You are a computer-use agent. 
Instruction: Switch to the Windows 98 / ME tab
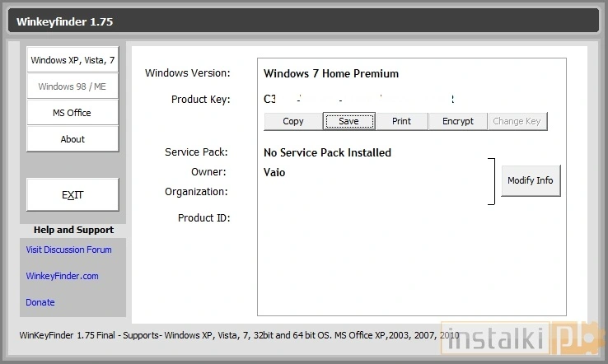pyautogui.click(x=72, y=86)
